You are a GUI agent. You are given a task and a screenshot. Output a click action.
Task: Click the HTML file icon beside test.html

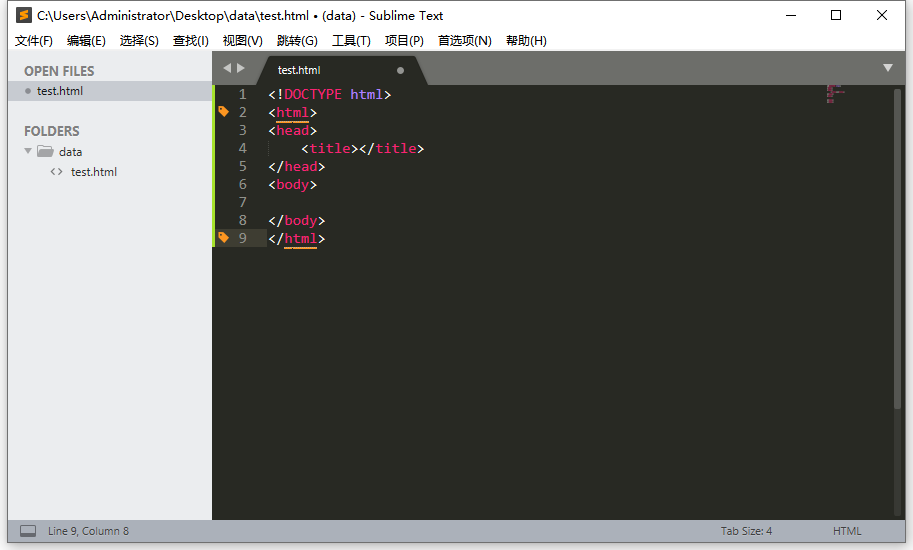56,172
